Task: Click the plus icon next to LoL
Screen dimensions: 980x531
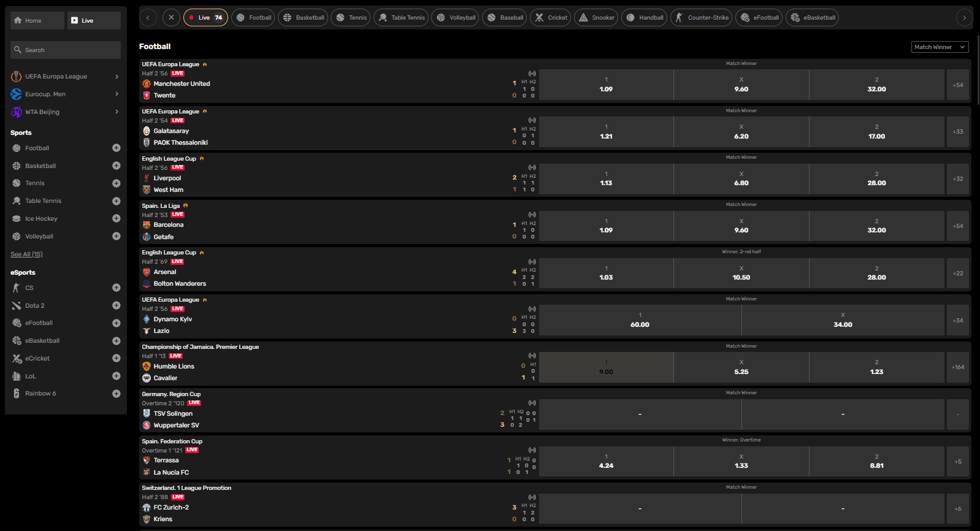Action: click(x=117, y=376)
